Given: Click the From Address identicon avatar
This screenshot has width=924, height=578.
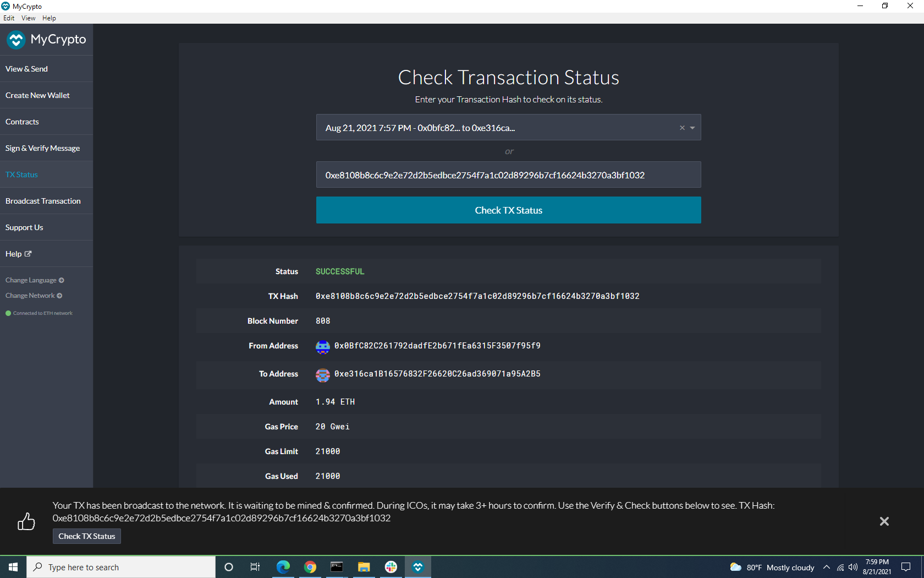Looking at the screenshot, I should tap(323, 346).
